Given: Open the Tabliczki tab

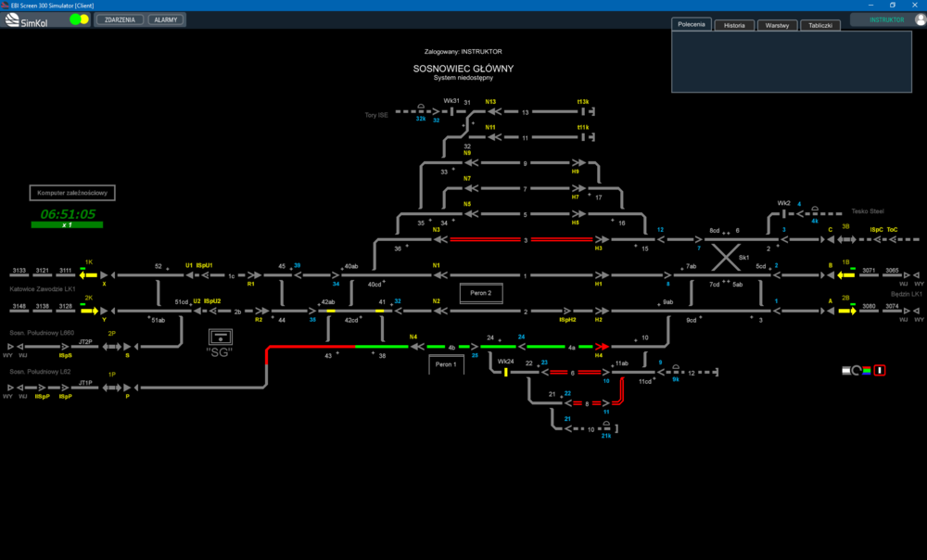Looking at the screenshot, I should 820,25.
